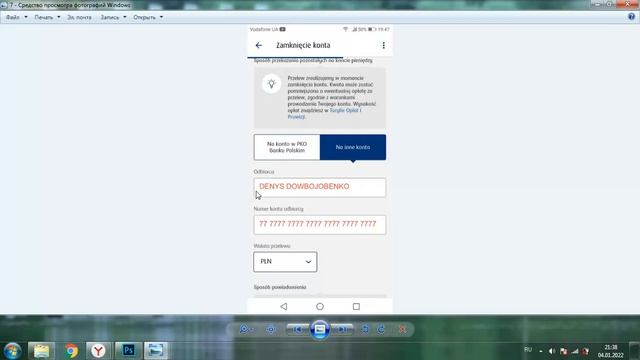Click the Sposób powiadomienia heading
This screenshot has height=360, width=640.
[280, 287]
